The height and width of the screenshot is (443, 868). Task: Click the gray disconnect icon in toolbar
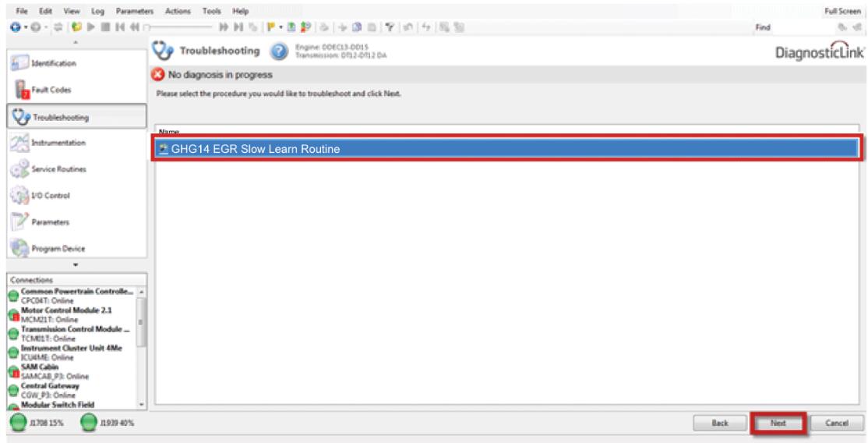[x=35, y=27]
